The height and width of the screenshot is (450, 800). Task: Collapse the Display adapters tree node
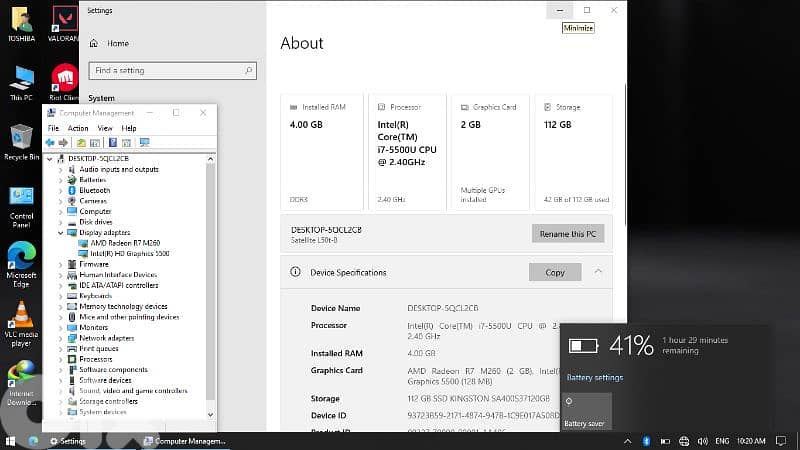coord(61,232)
